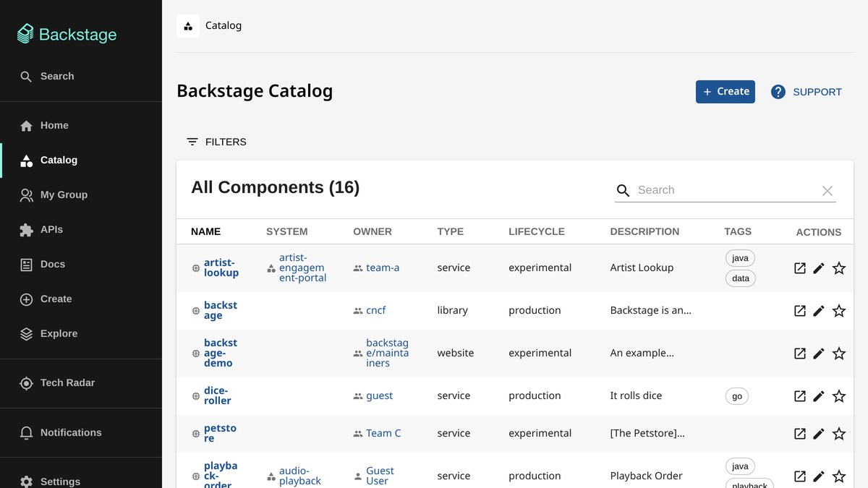Viewport: 868px width, 488px height.
Task: View petstore entity source
Action: click(x=800, y=434)
